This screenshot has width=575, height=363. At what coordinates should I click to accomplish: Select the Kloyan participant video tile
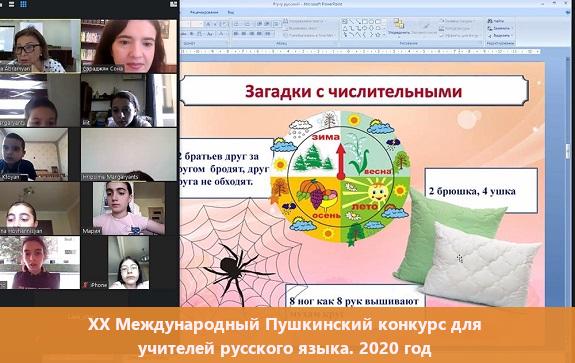[x=34, y=154]
